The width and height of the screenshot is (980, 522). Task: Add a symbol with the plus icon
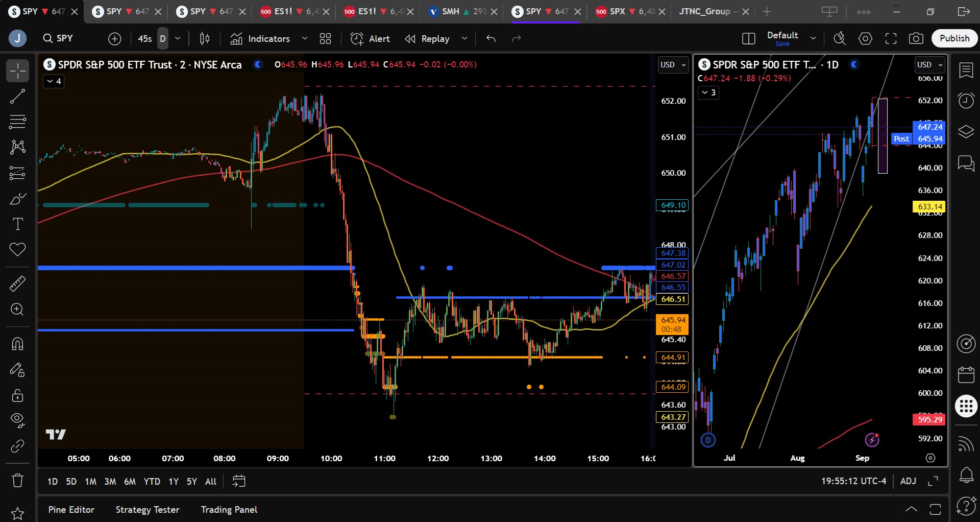(115, 38)
